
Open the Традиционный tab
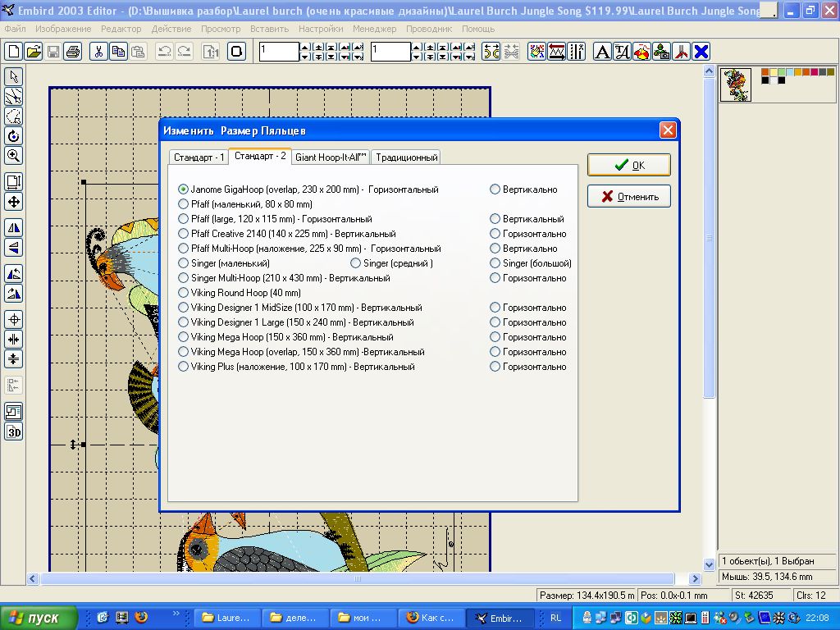click(406, 157)
